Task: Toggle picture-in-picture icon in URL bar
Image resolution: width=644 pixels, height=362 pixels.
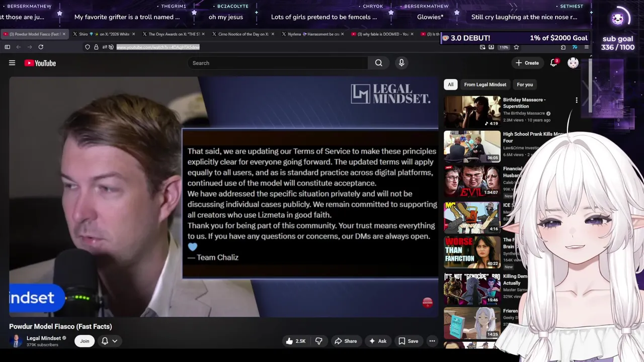Action: (482, 47)
